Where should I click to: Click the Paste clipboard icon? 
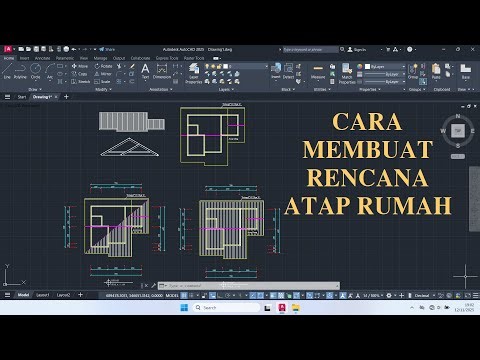coord(436,71)
